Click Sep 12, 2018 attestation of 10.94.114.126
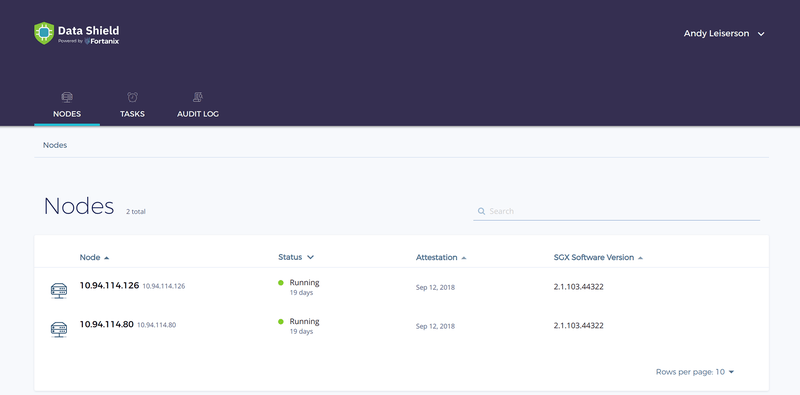Image resolution: width=800 pixels, height=395 pixels. [x=435, y=287]
